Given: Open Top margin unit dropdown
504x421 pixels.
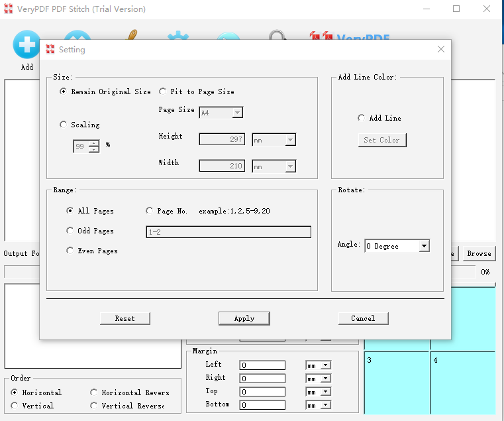Looking at the screenshot, I should pyautogui.click(x=326, y=391).
